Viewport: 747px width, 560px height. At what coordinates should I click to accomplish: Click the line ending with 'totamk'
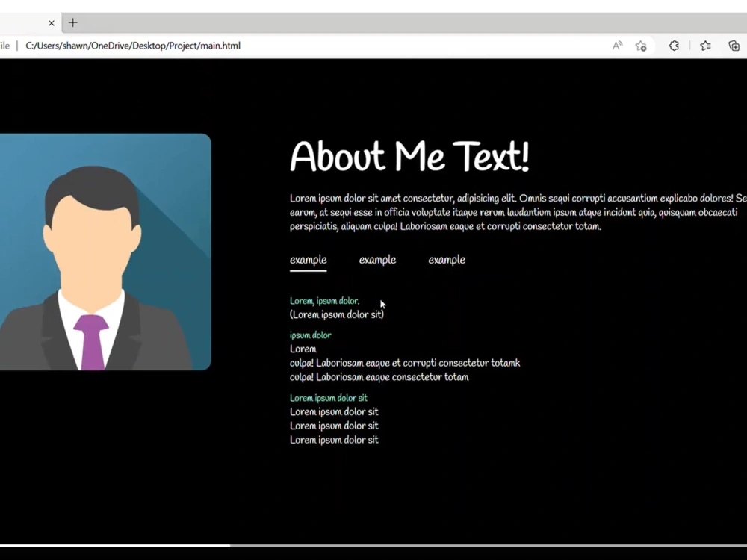point(405,363)
